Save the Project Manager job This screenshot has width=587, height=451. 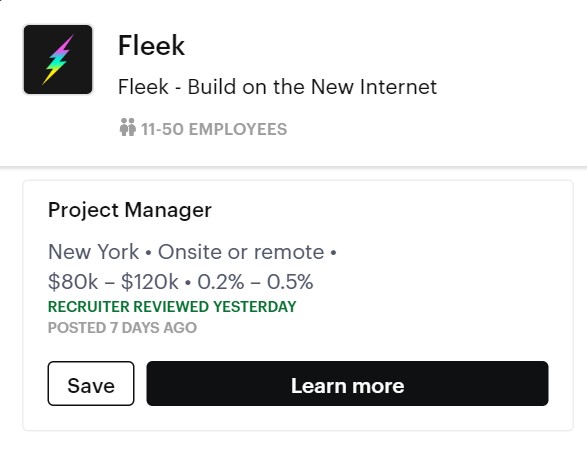(x=91, y=383)
